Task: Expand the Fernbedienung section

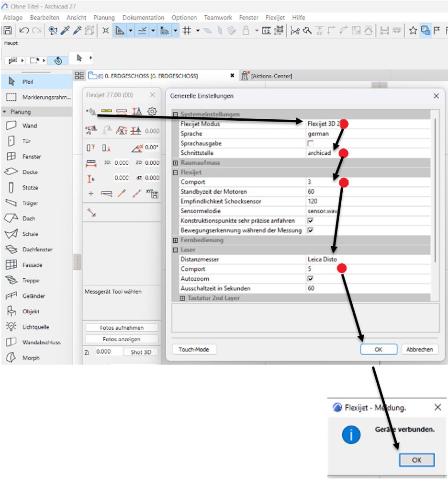Action: pos(175,240)
